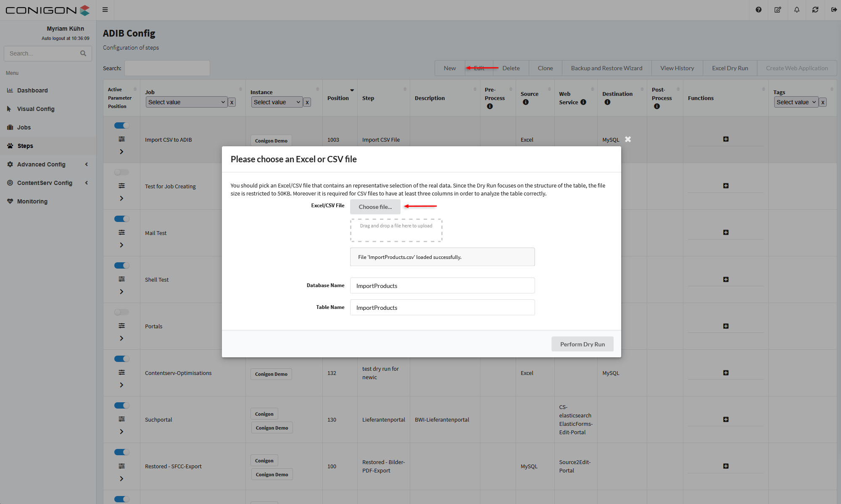Screen dimensions: 841x504
Task: Click the Perform Dry Run button
Action: (582, 344)
